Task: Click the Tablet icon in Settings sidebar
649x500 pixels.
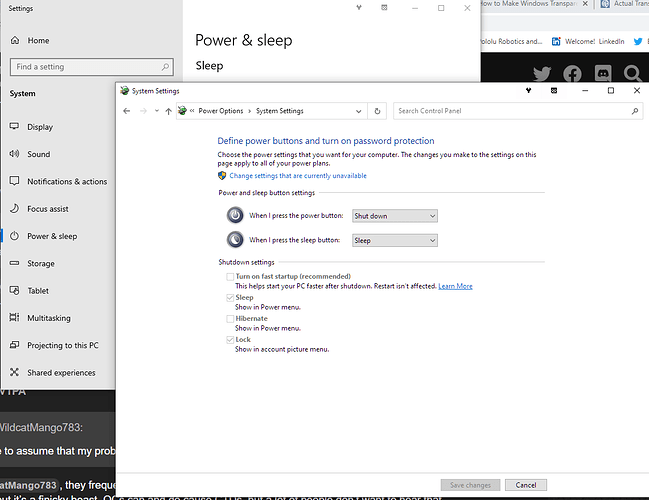Action: 14,291
